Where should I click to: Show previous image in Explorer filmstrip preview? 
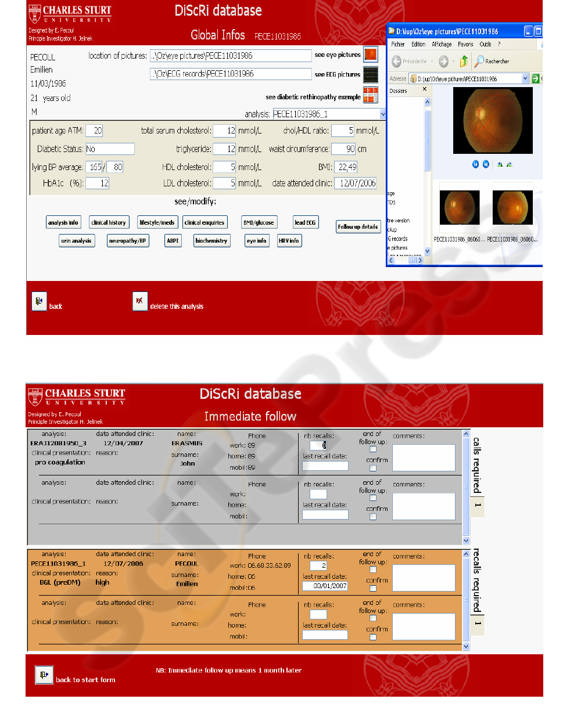click(x=475, y=164)
